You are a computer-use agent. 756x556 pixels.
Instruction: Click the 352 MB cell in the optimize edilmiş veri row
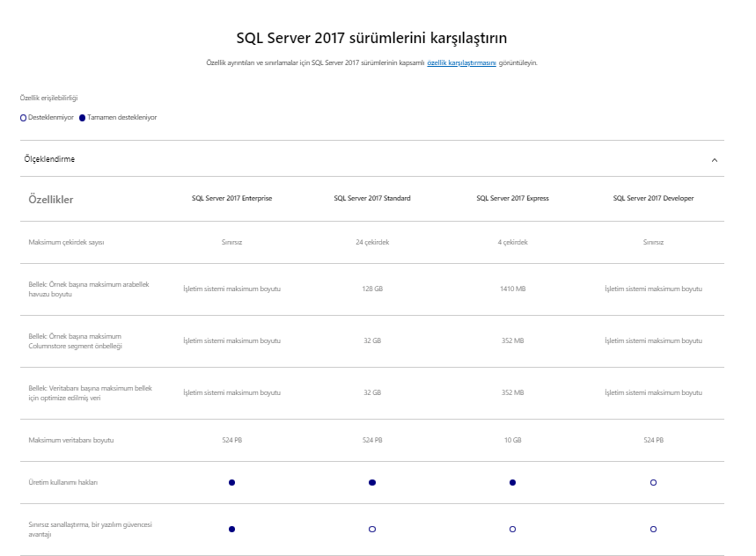tap(512, 392)
